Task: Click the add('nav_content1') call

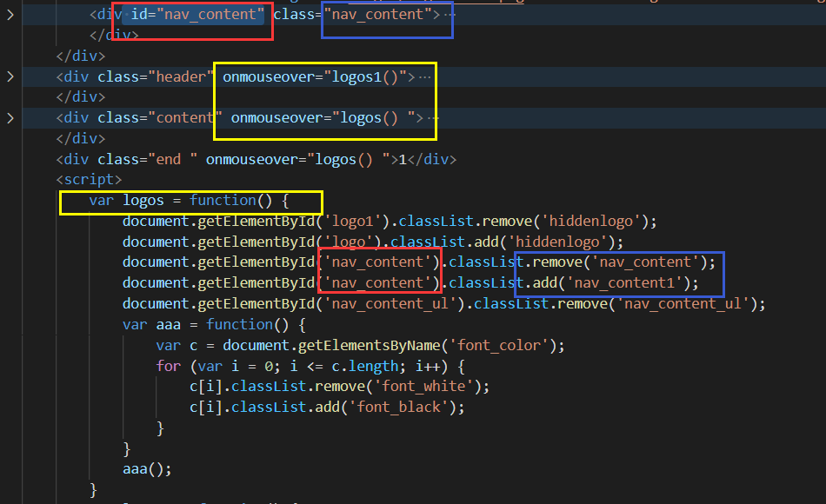Action: pos(611,282)
